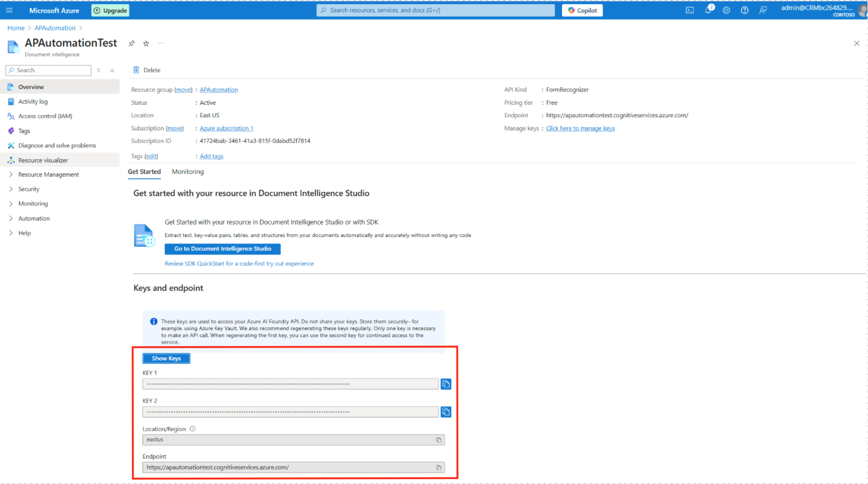Copy KEY 2 to clipboard

pos(446,412)
